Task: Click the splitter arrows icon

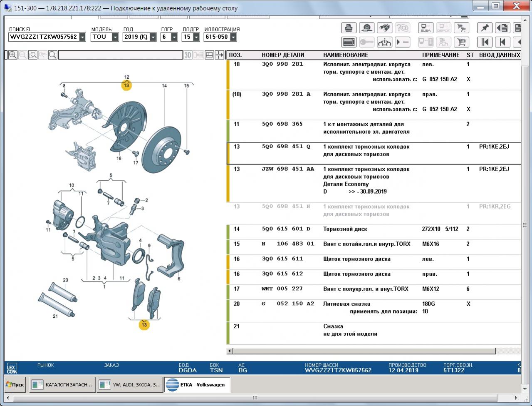Action: (219, 55)
